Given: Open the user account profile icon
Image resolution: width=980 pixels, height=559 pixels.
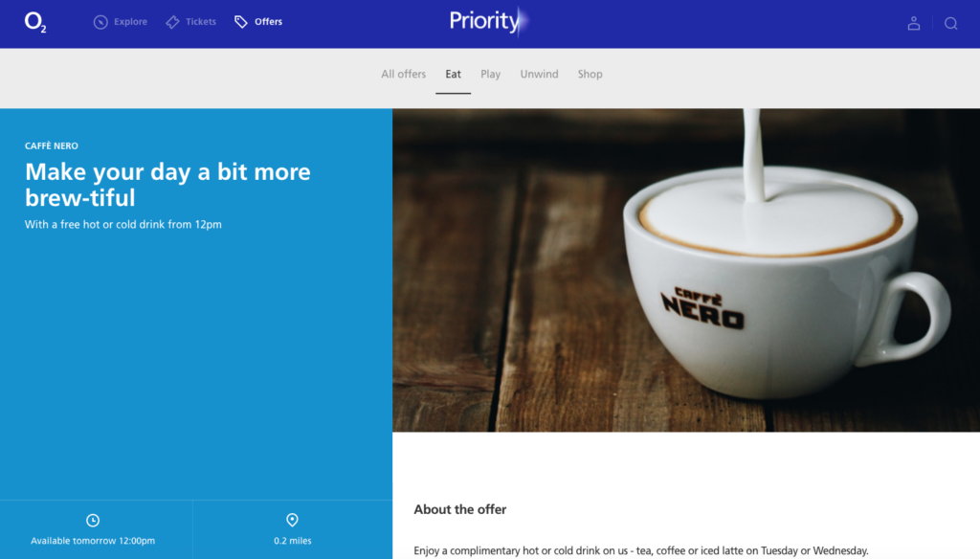Looking at the screenshot, I should [914, 23].
